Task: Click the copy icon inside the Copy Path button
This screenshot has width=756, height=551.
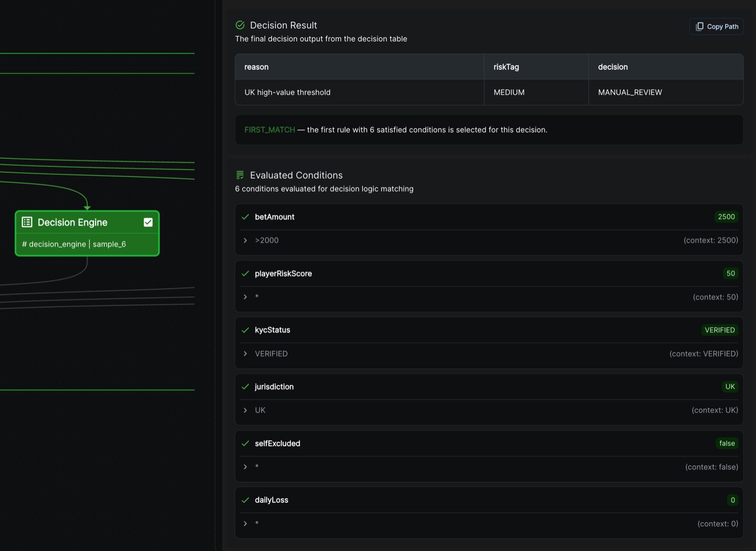Action: (700, 26)
